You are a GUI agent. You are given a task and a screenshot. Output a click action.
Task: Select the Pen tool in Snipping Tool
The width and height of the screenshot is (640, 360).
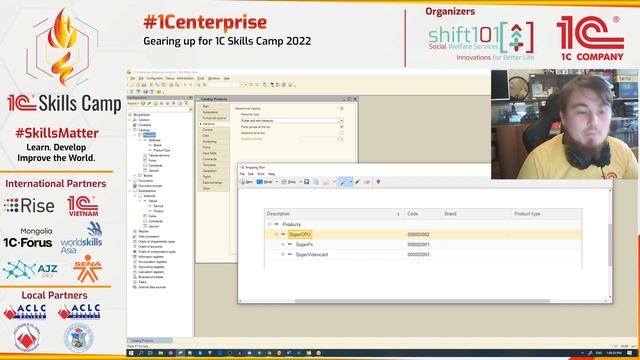click(x=343, y=182)
